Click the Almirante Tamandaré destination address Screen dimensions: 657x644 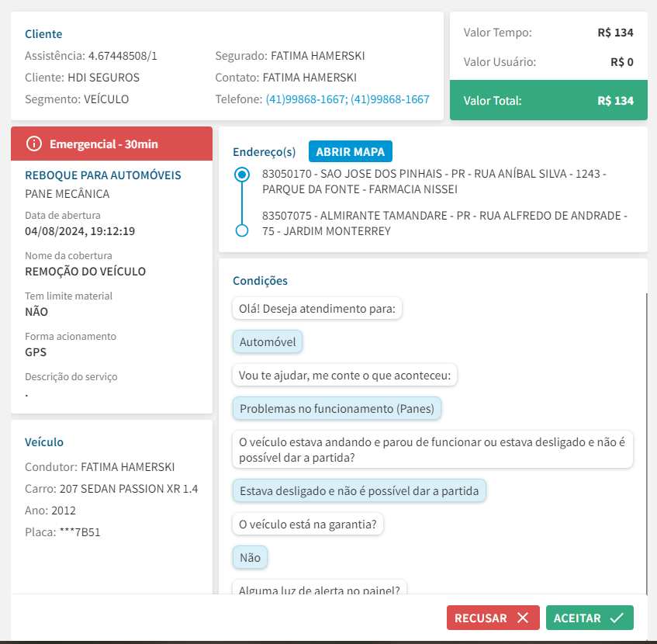[x=444, y=223]
